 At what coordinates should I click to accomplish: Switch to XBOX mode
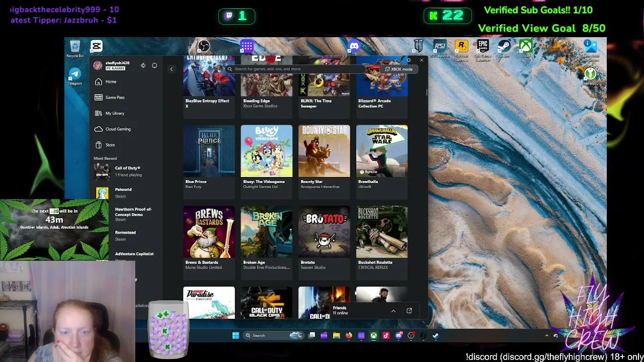(398, 69)
